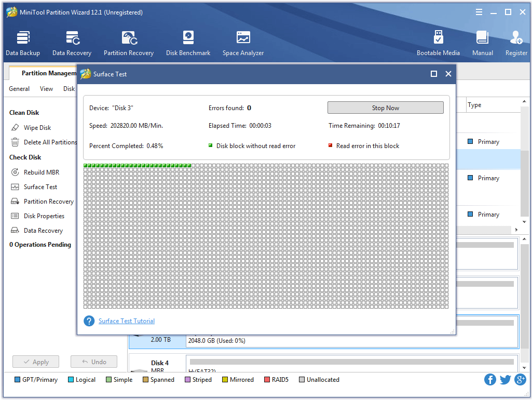The height and width of the screenshot is (400, 532).
Task: Stop the surface test now
Action: 386,108
